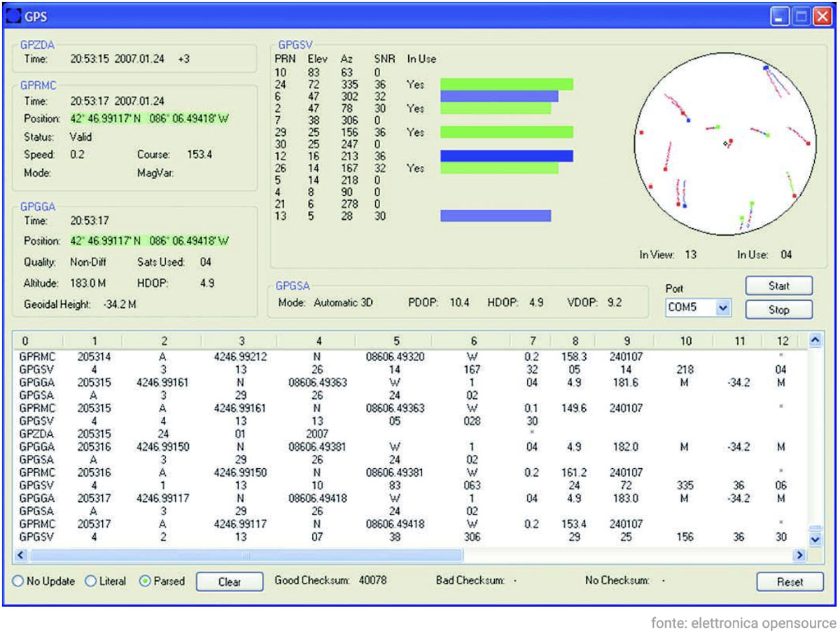Screen dimensions: 840x634
Task: Click the Mode value "Automatic 3D"
Action: pos(344,303)
